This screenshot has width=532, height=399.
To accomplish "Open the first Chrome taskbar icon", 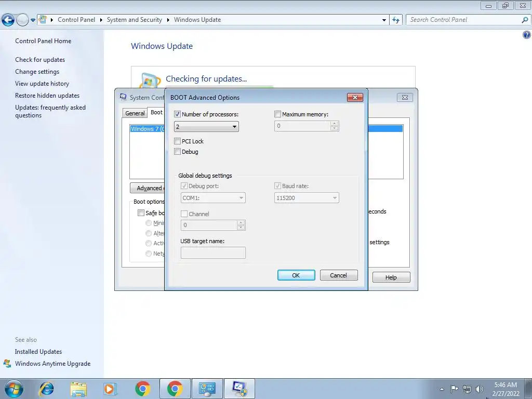I will coord(142,389).
